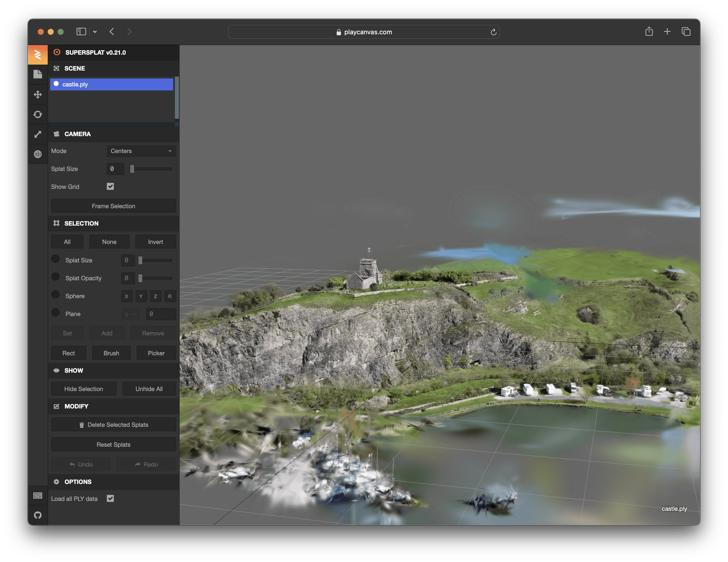Open Safari sidebar chevron dropdown

(x=95, y=32)
